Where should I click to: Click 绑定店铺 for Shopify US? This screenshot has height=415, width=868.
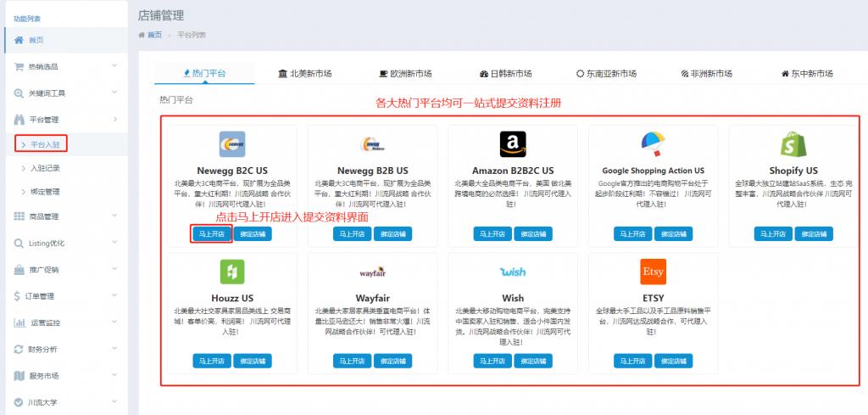pos(814,234)
